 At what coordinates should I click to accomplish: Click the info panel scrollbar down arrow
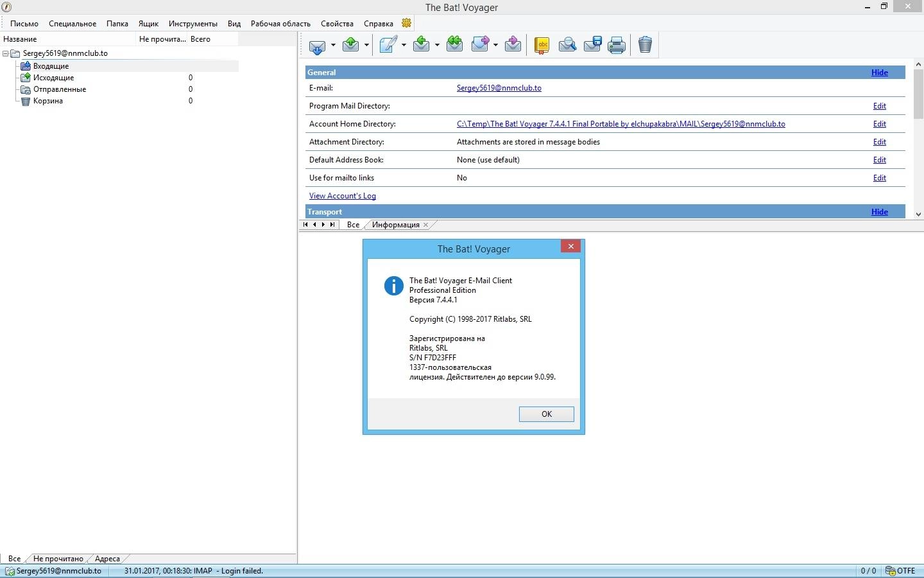tap(918, 214)
